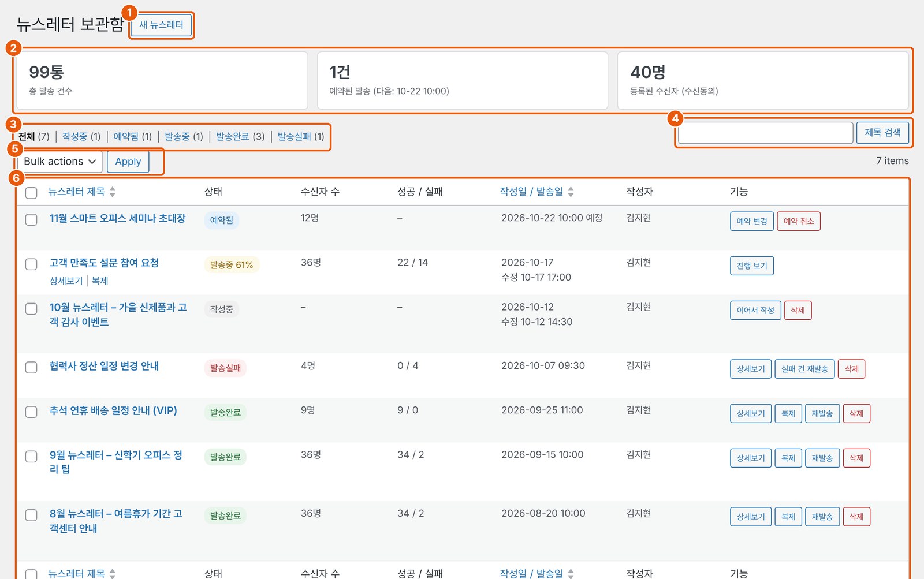Tick the select-all checkbox in table header
The image size is (924, 579).
31,193
